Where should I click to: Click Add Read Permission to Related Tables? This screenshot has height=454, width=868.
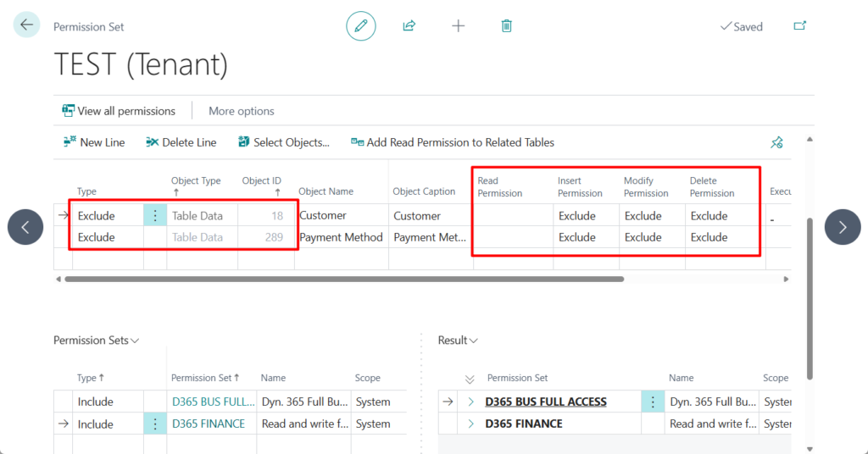click(x=453, y=142)
